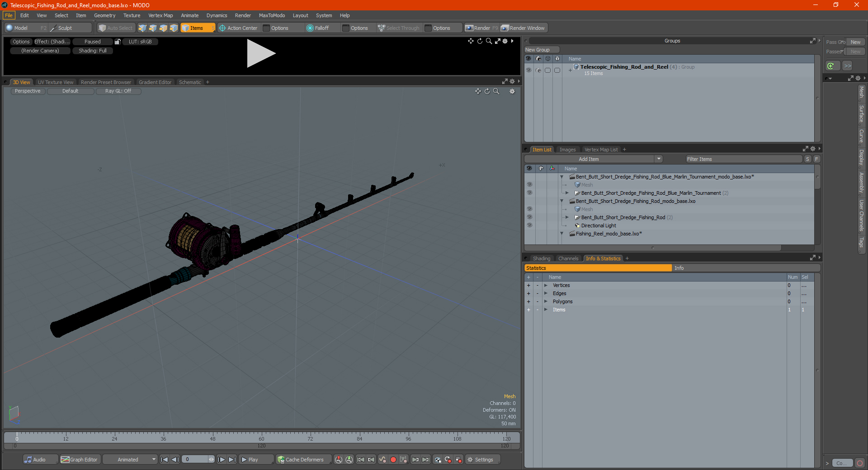The image size is (868, 470).
Task: Click pan icon in render preview panel
Action: 471,41
